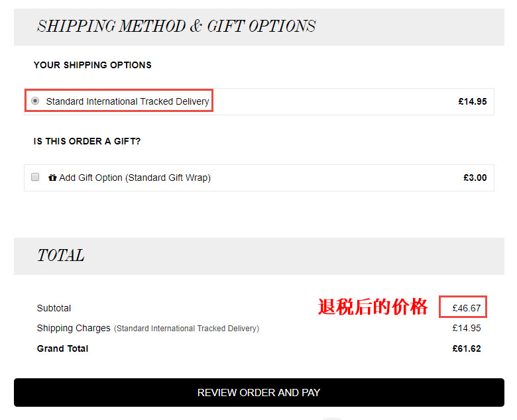Click the Subtotal amount £46.67

[x=467, y=308]
